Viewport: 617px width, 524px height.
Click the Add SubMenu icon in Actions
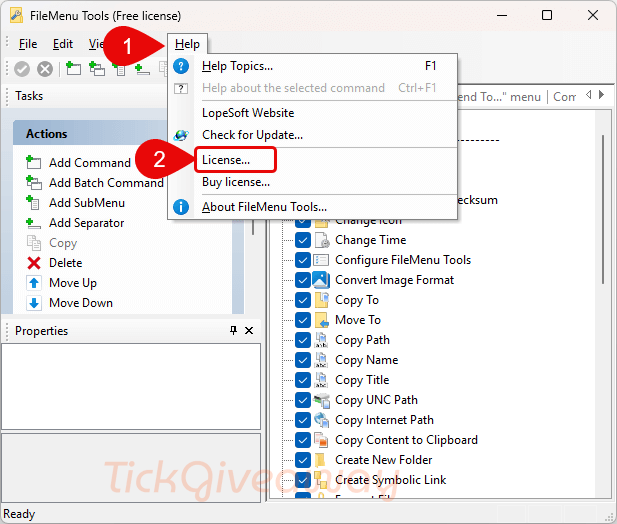pyautogui.click(x=33, y=203)
